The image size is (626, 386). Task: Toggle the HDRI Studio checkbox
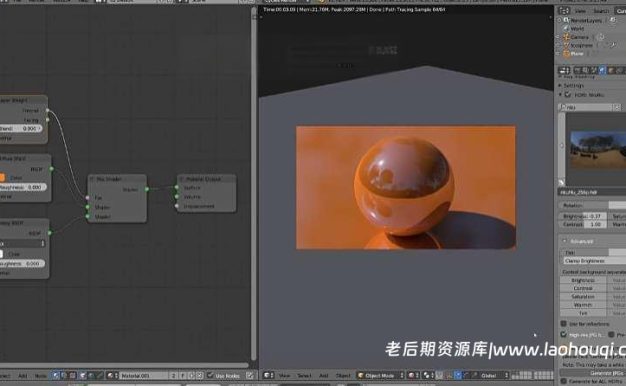pyautogui.click(x=568, y=95)
